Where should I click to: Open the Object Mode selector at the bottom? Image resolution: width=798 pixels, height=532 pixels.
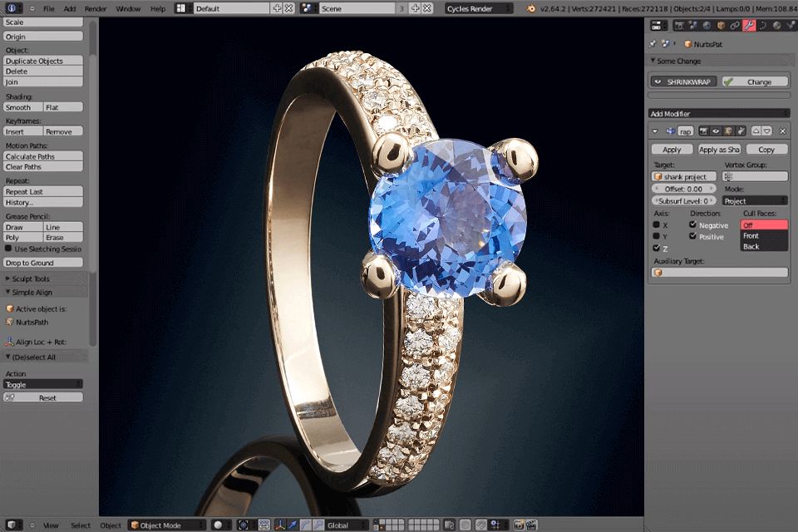166,525
